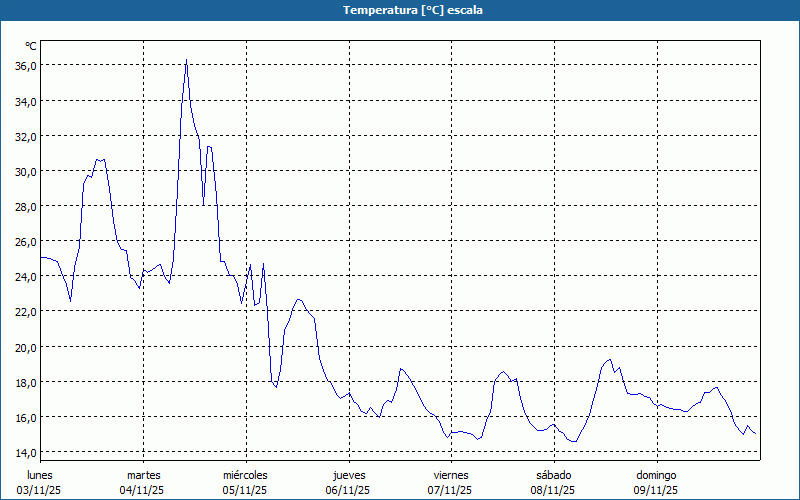
Task: Click the "viernes" day label
Action: (451, 474)
